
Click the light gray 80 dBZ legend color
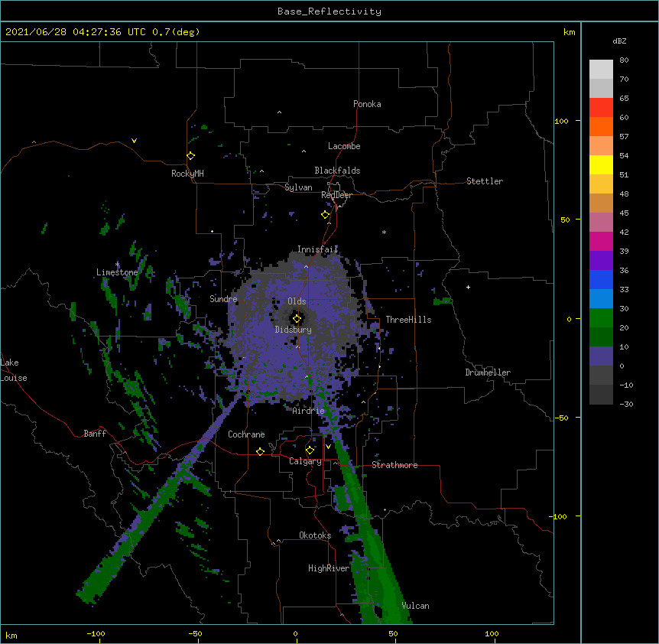point(601,69)
